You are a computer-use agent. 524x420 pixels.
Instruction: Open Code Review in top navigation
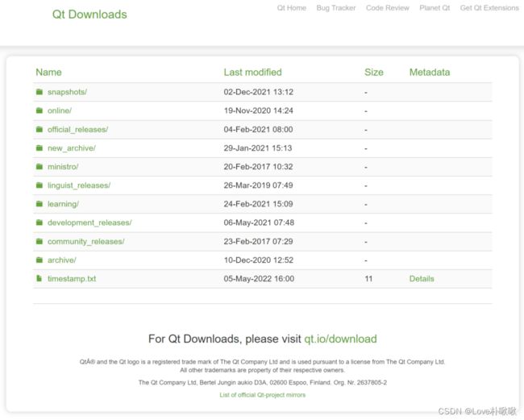pos(387,8)
